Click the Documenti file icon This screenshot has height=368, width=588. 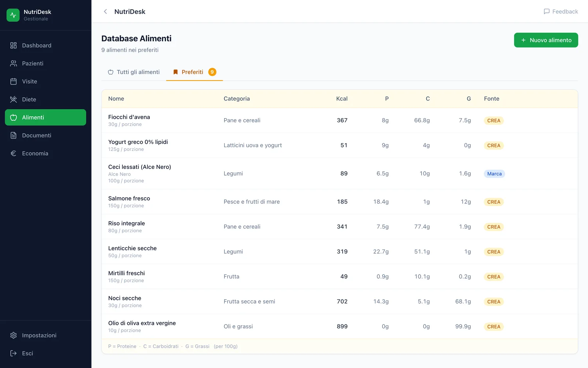click(14, 135)
